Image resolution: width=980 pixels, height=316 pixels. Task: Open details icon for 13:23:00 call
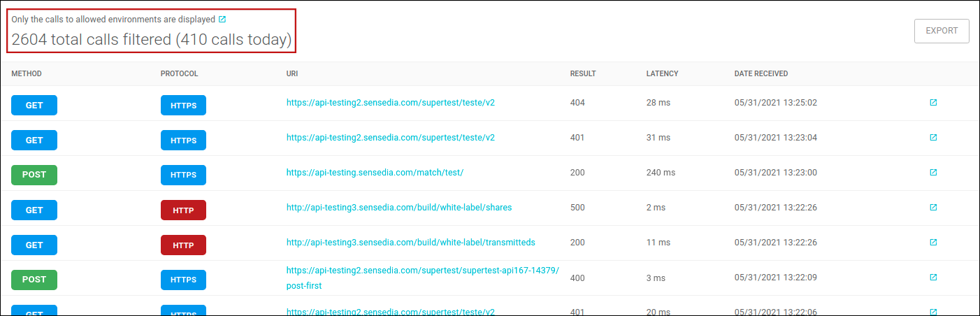(933, 173)
